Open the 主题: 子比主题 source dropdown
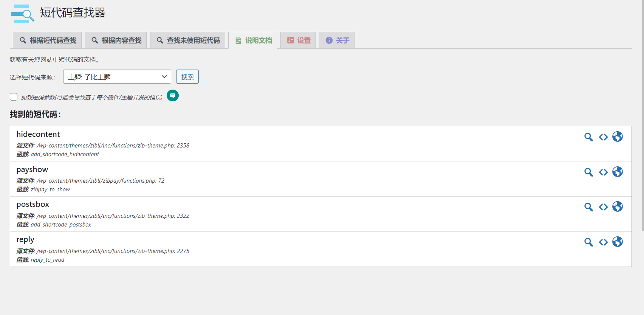Image resolution: width=644 pixels, height=315 pixels. (x=117, y=77)
